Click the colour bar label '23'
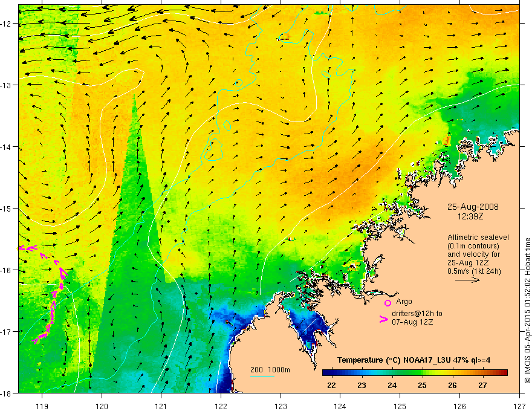Screen dimensions: 532x411 tap(362, 386)
